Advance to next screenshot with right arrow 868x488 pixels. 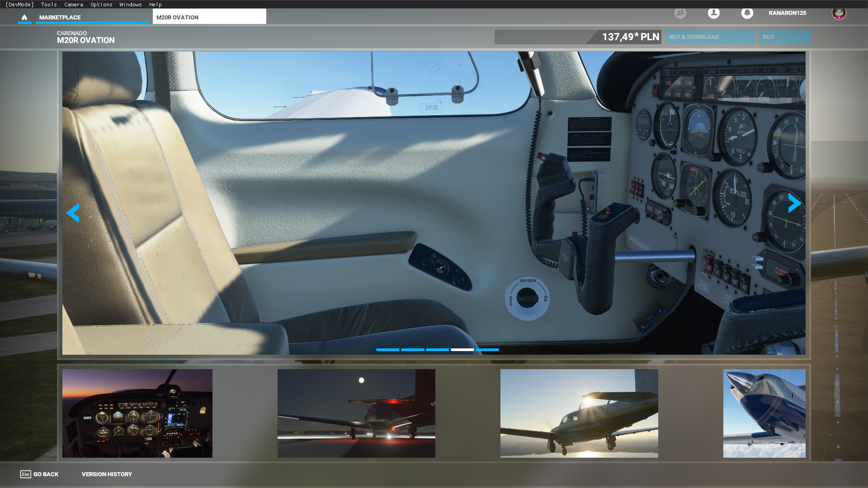794,203
